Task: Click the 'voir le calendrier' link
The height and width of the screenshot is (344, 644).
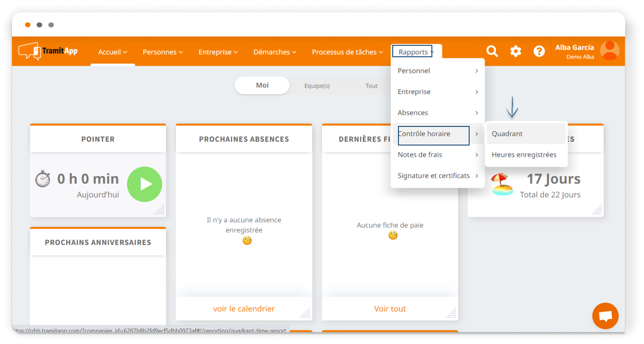Action: 244,309
